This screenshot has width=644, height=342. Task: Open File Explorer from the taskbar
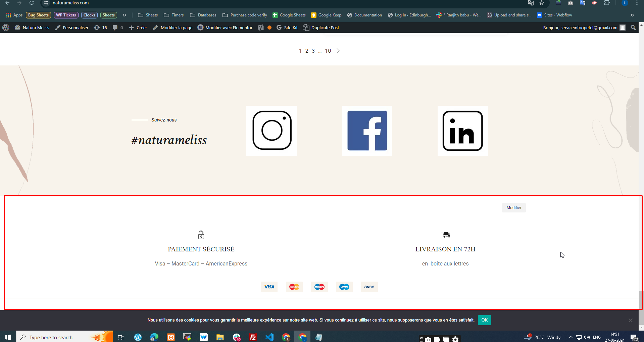(x=220, y=337)
